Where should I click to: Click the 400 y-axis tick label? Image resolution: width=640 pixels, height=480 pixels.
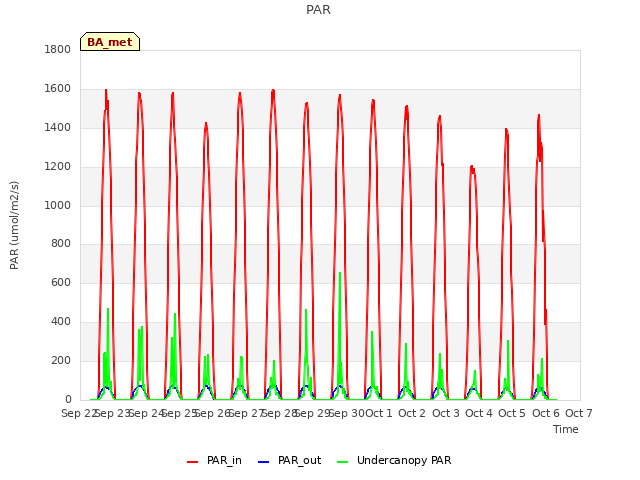coord(61,322)
